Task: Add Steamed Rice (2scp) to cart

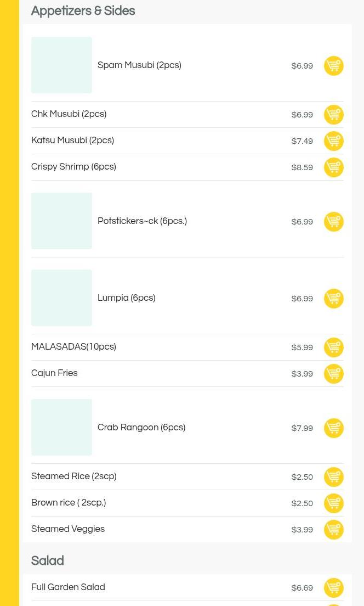Action: point(333,477)
